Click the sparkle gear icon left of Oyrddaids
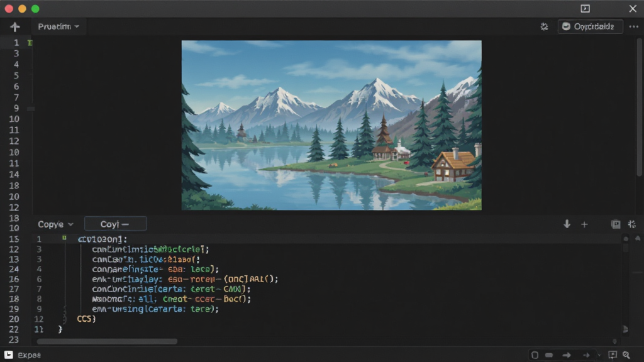Image resolution: width=644 pixels, height=362 pixels. click(x=544, y=26)
